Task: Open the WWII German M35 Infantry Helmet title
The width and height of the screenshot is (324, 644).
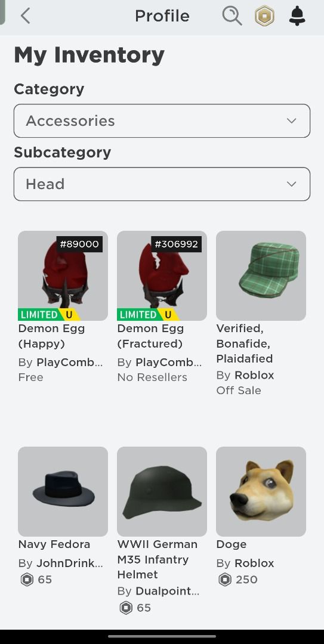Action: [x=158, y=559]
